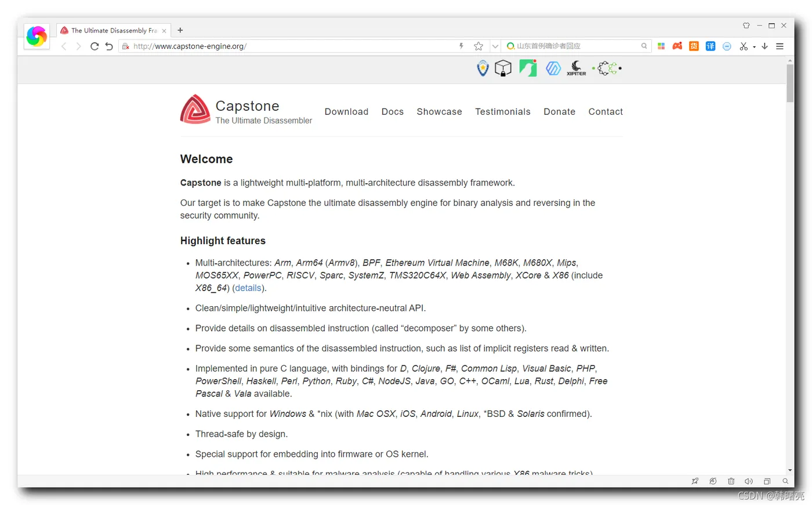
Task: Click The Ultimate Disassembler tagline
Action: pyautogui.click(x=264, y=121)
